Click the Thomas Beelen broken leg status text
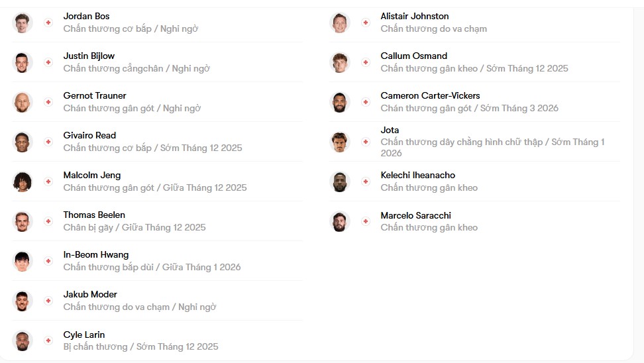This screenshot has width=644, height=363. coord(134,227)
